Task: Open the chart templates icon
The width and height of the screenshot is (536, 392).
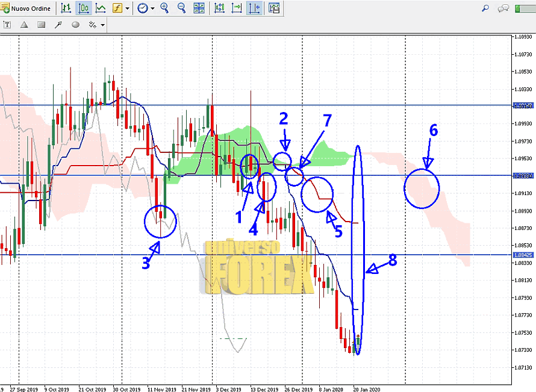Action: tap(274, 8)
